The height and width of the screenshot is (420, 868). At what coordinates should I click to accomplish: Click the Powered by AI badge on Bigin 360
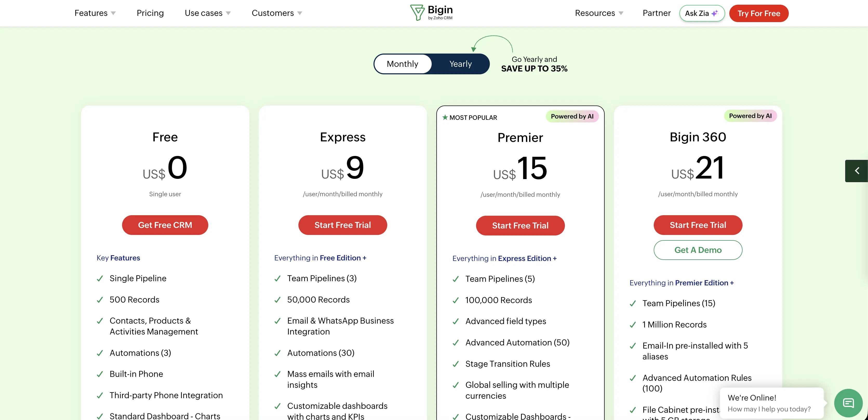click(x=750, y=116)
